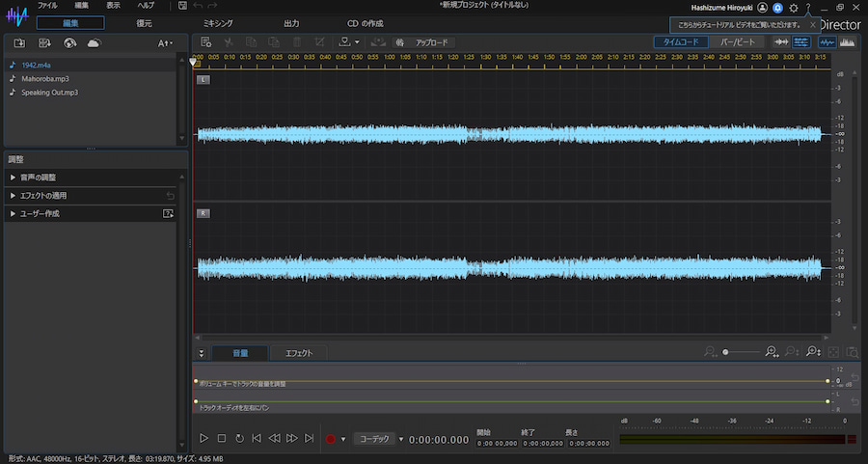Switch time display to タイムコード
The height and width of the screenshot is (464, 868).
click(x=681, y=42)
